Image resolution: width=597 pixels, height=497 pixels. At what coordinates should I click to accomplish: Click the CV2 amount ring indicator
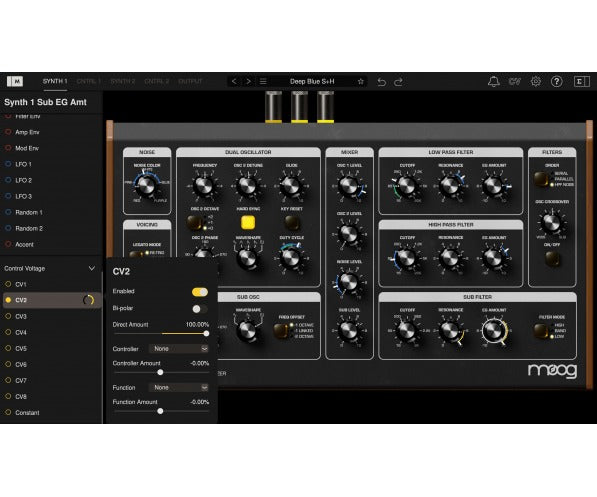(x=88, y=300)
